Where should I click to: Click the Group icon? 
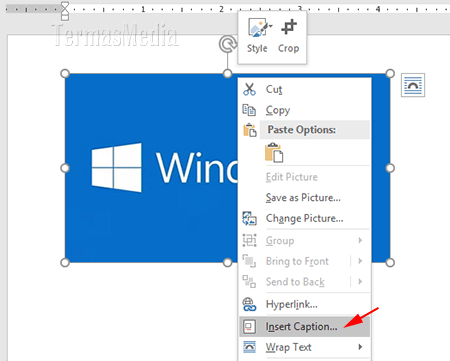[249, 240]
